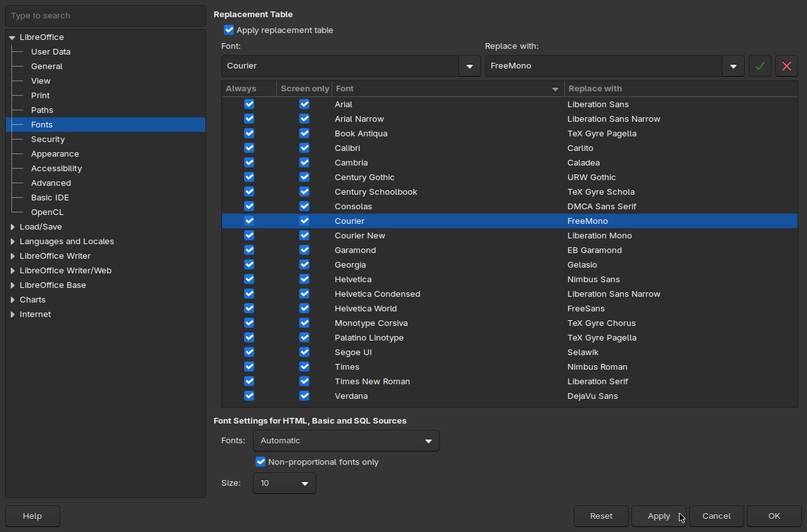Select the Century Schoolbook font row
This screenshot has height=532, width=807.
click(x=510, y=192)
